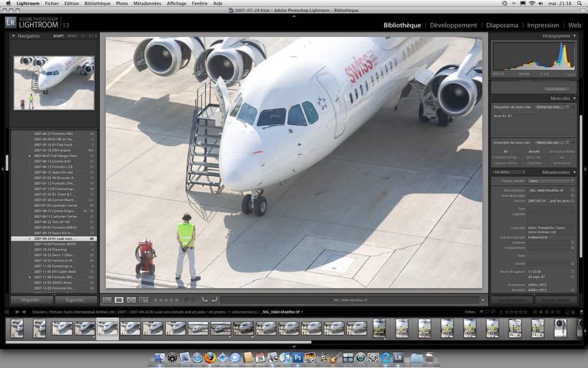The image size is (588, 368).
Task: Toggle rejected photos filter
Action: (x=493, y=312)
